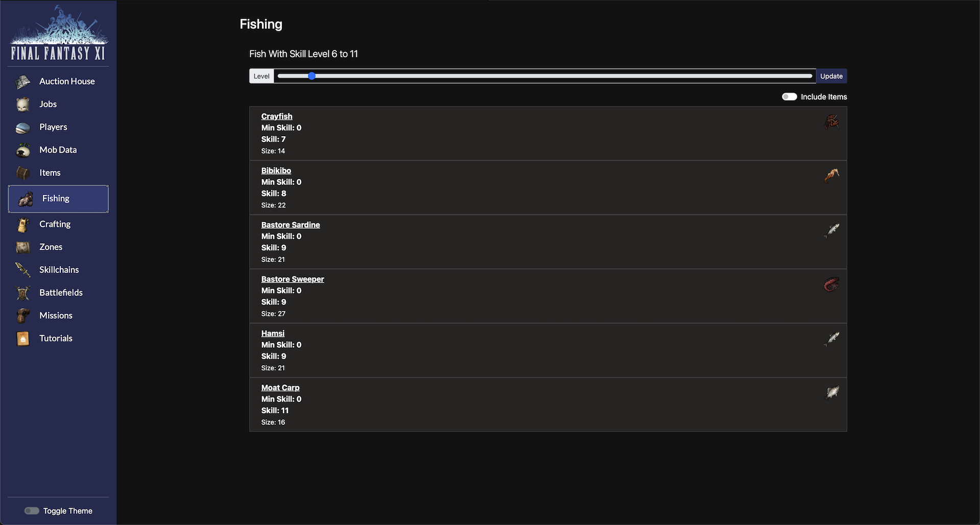Click the Battlefields sidebar icon
Screen dimensions: 980x525
23,293
